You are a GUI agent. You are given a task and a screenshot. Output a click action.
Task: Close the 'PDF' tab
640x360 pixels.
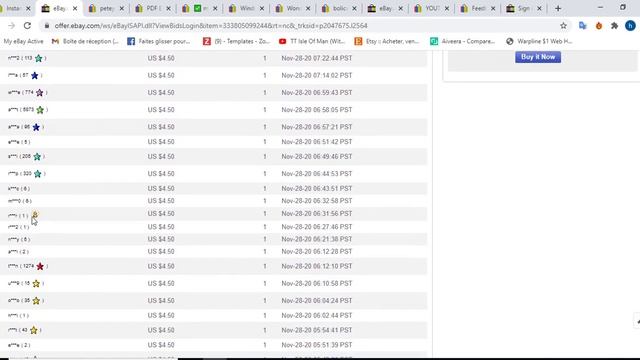click(168, 8)
